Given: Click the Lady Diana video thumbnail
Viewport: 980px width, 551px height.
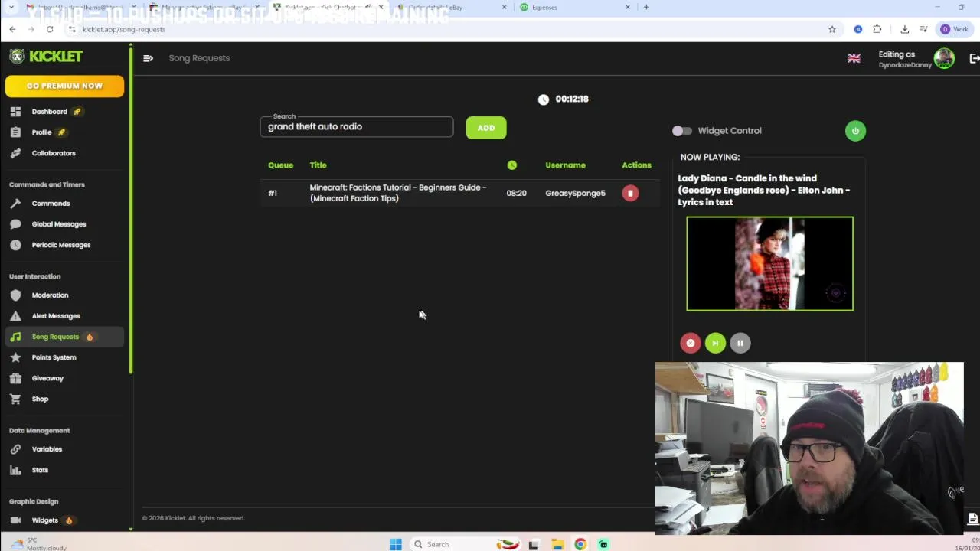Looking at the screenshot, I should pyautogui.click(x=769, y=264).
